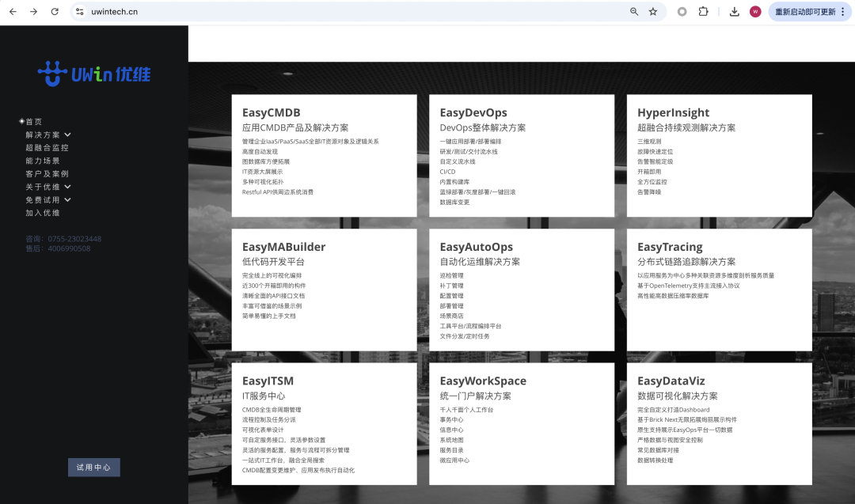
Task: Click 微应用中心 in EasyWorkSpace card
Action: tap(454, 460)
